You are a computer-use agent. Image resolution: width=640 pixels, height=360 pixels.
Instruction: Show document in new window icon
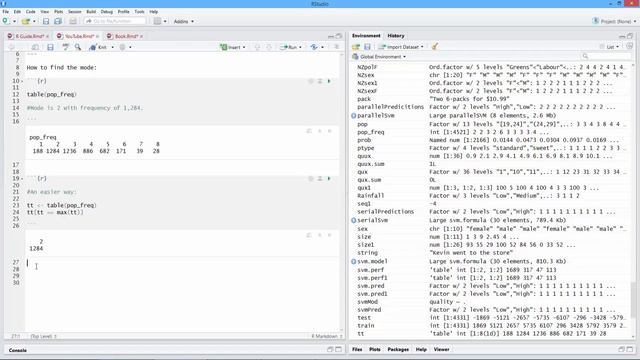pyautogui.click(x=36, y=47)
